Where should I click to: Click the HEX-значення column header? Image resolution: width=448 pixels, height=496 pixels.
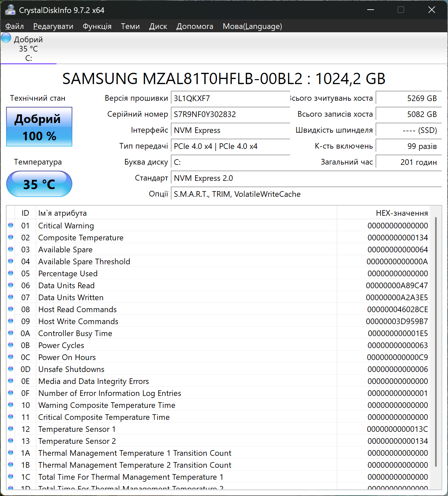(383, 213)
